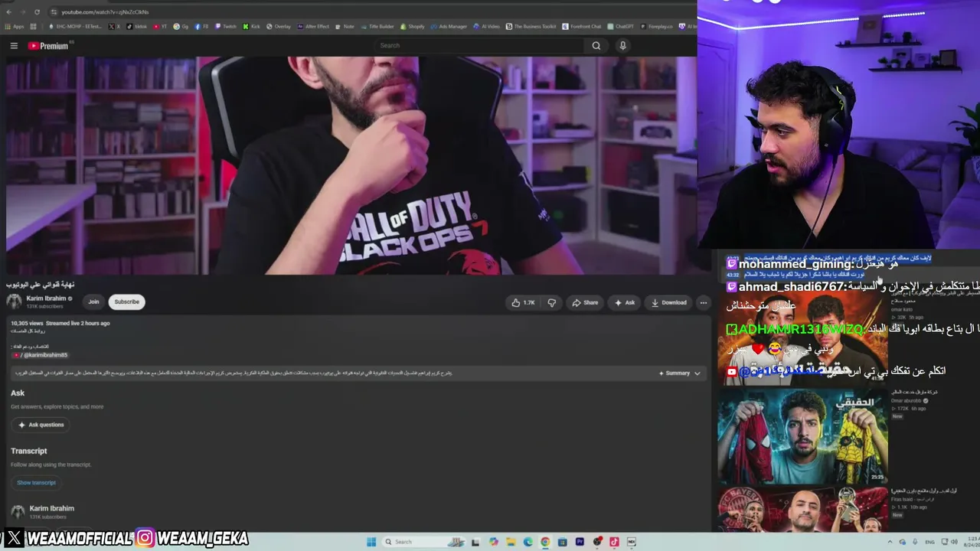Open the tiktok bookmark
The width and height of the screenshot is (980, 551).
click(137, 27)
